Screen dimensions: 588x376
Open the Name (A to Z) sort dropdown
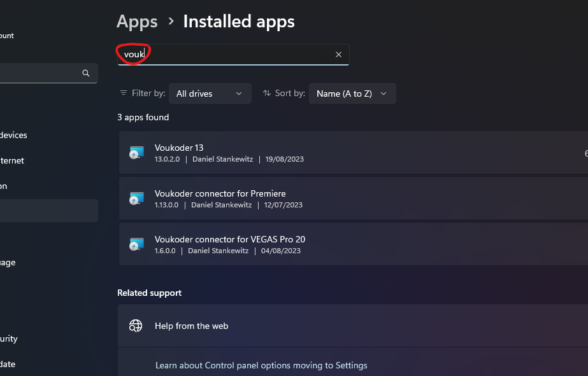[x=352, y=94]
